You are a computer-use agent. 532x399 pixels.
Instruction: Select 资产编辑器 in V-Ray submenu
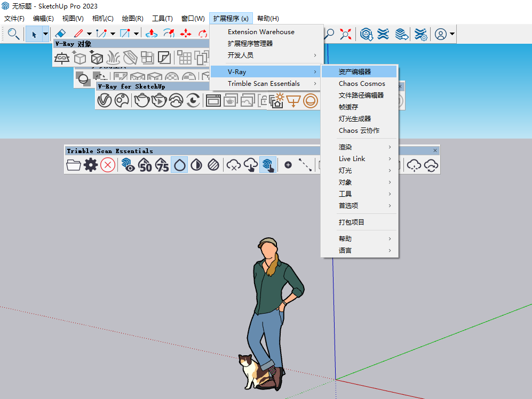coord(359,71)
